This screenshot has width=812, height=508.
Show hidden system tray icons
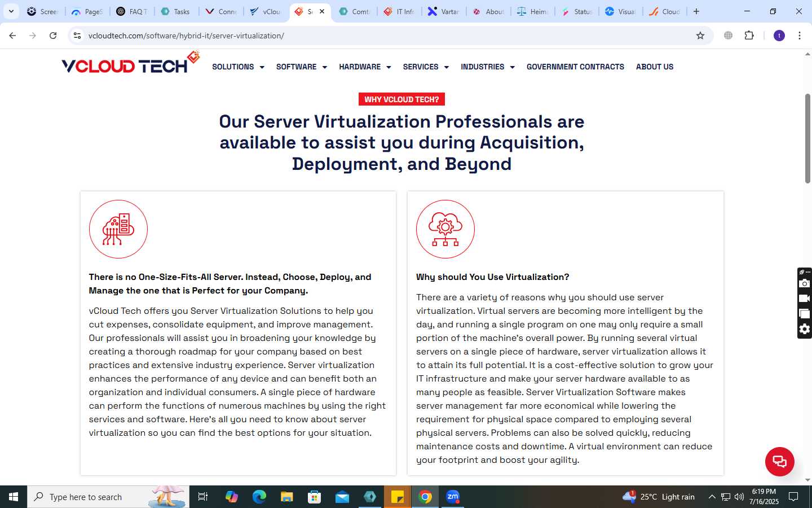(x=712, y=497)
